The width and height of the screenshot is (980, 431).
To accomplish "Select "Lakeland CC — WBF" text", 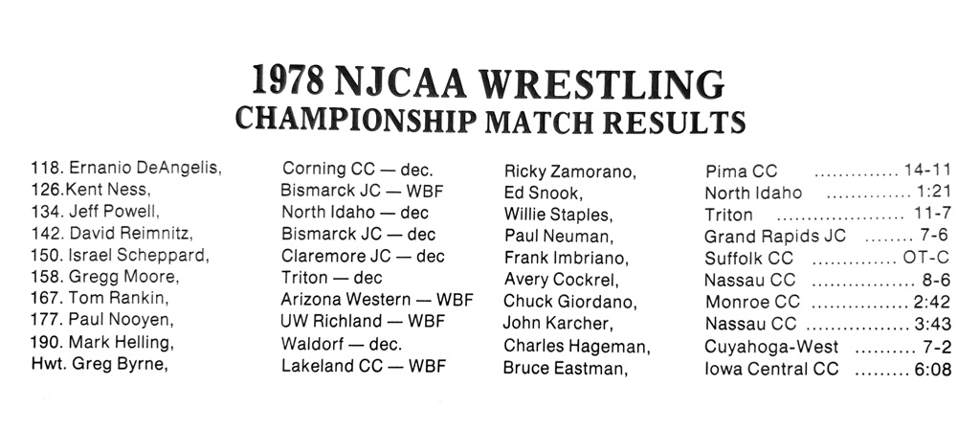I will pyautogui.click(x=364, y=365).
